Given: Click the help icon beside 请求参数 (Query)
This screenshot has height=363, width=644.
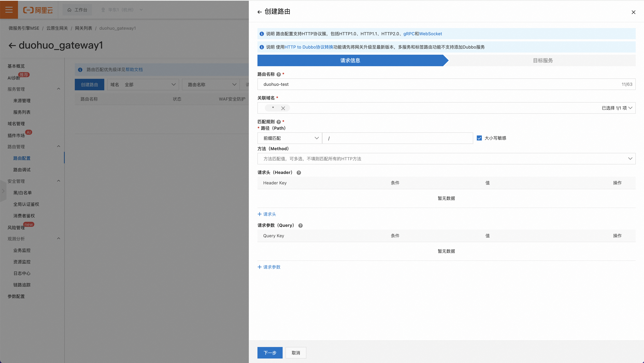Looking at the screenshot, I should (300, 226).
